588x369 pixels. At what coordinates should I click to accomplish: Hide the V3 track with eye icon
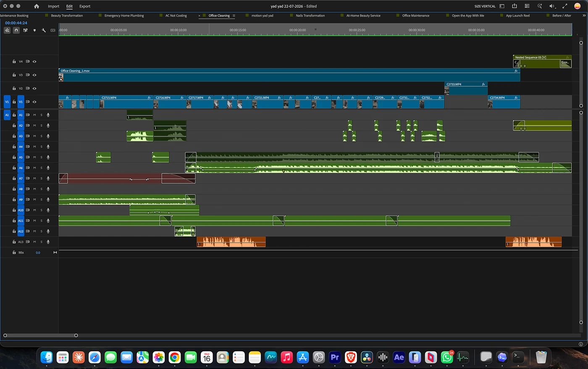click(34, 75)
